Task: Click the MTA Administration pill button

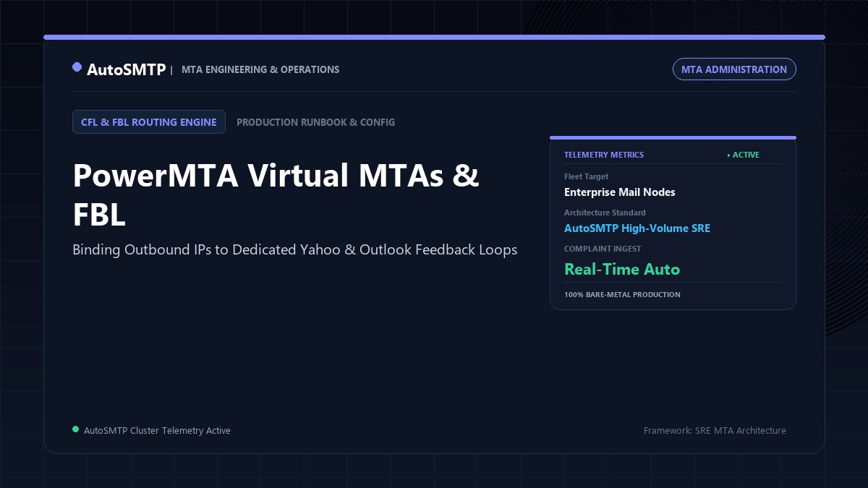Action: click(x=734, y=69)
